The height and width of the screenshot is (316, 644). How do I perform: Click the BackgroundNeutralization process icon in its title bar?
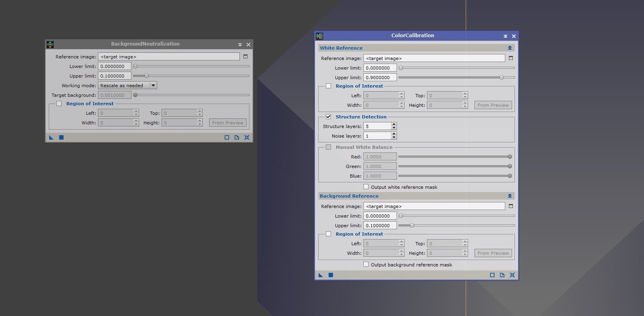pos(50,44)
